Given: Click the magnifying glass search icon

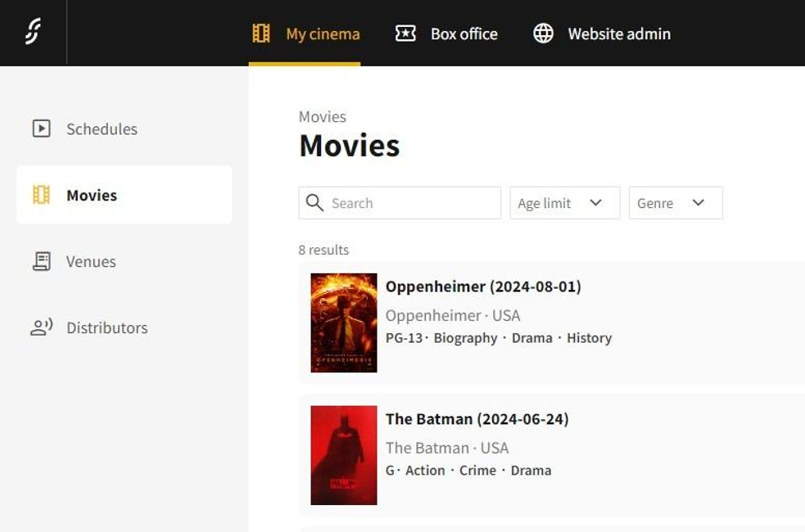Looking at the screenshot, I should (314, 203).
